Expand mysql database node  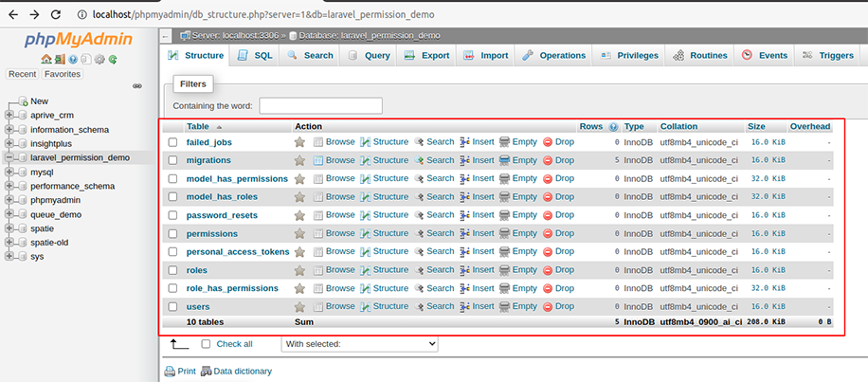9,173
